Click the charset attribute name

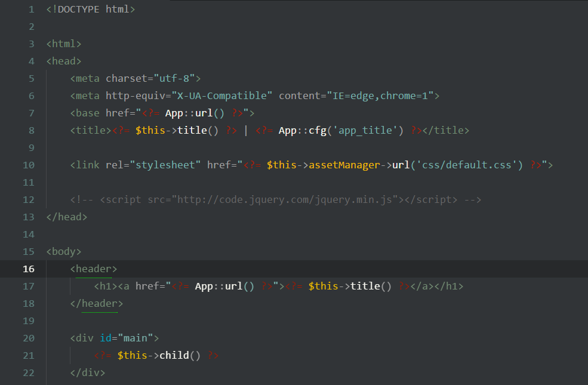(x=127, y=78)
